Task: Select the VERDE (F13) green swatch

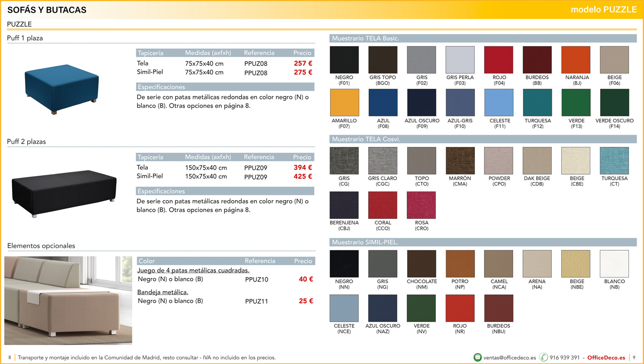Action: pyautogui.click(x=576, y=102)
